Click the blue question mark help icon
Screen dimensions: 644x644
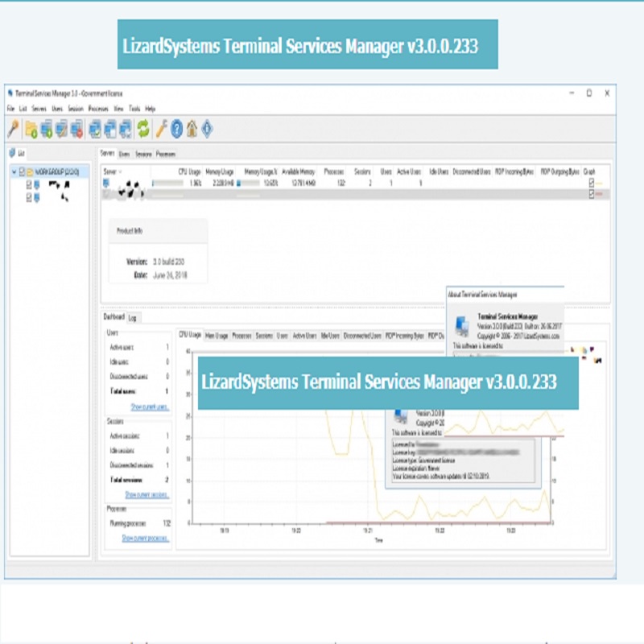[176, 129]
